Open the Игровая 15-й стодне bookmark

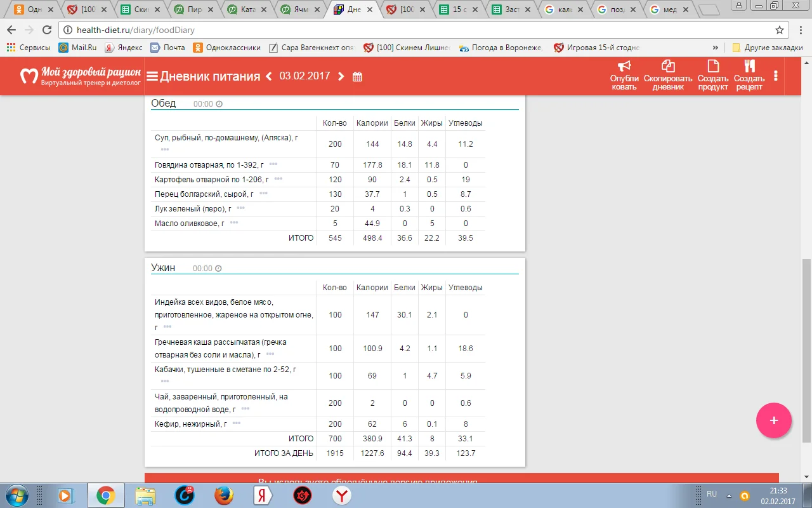pyautogui.click(x=597, y=48)
